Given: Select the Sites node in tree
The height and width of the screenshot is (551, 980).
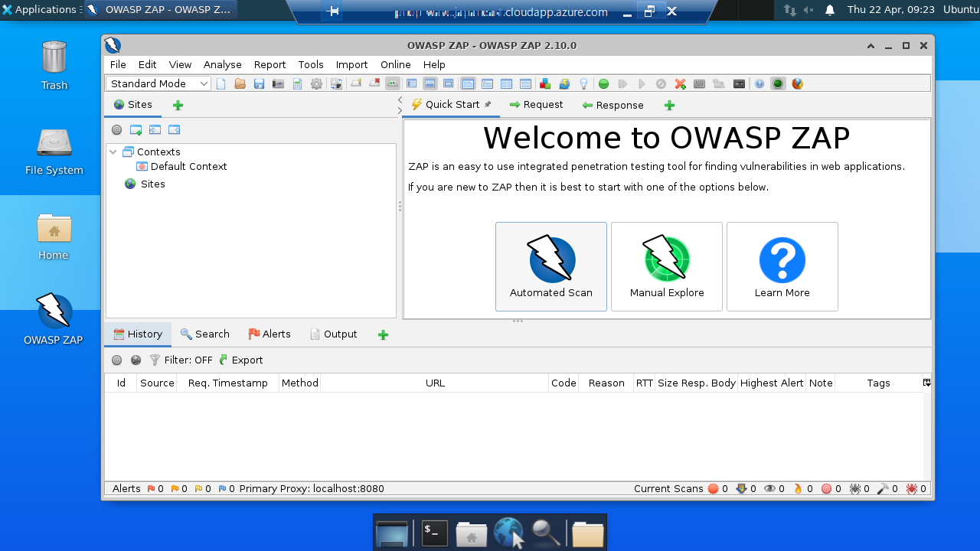Looking at the screenshot, I should pyautogui.click(x=145, y=184).
